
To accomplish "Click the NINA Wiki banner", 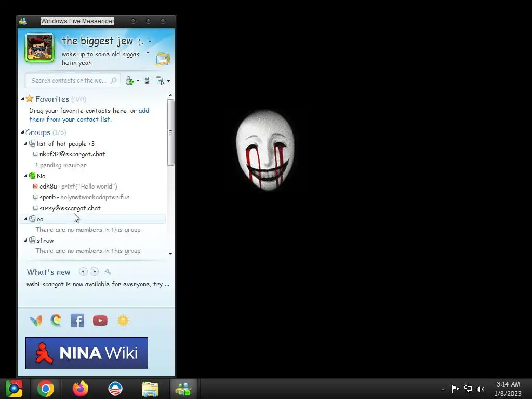I will coord(87,353).
